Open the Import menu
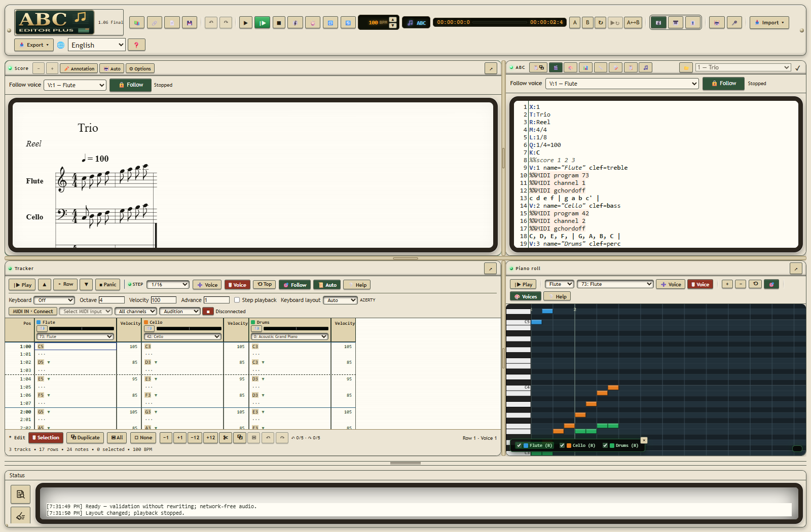811x532 pixels. (769, 22)
